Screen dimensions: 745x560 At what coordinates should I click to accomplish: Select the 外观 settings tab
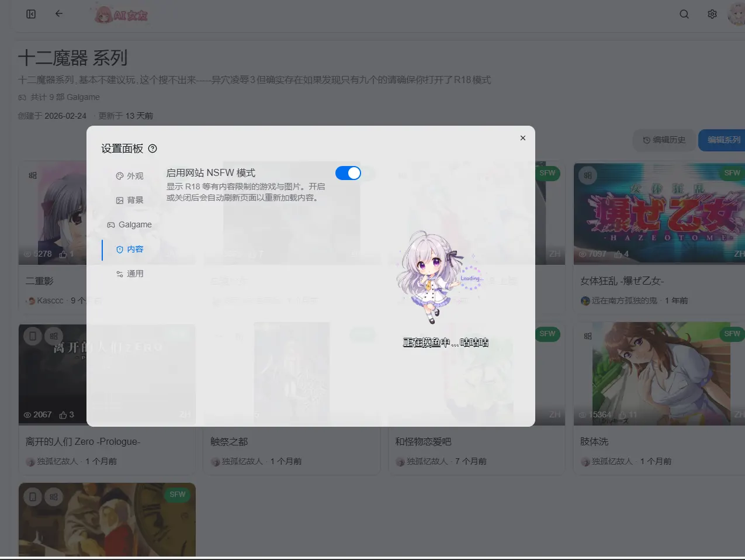tap(130, 176)
